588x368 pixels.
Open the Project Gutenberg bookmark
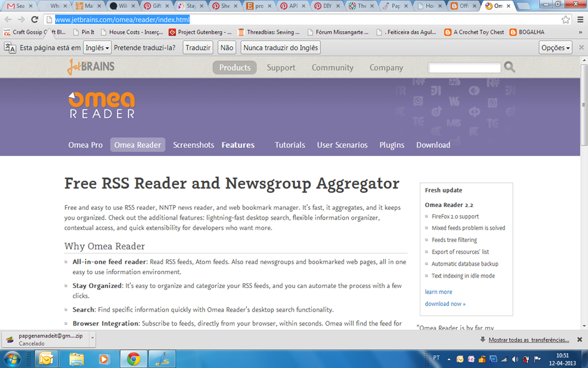point(200,32)
